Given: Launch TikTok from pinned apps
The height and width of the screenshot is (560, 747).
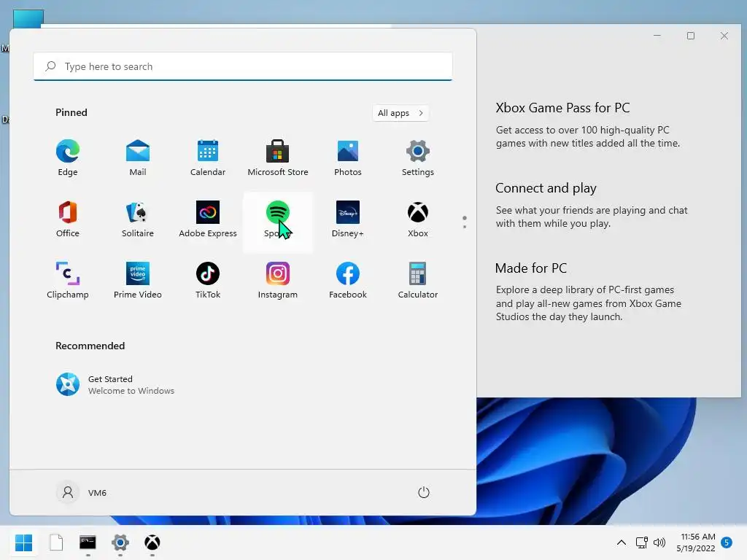Looking at the screenshot, I should point(208,281).
